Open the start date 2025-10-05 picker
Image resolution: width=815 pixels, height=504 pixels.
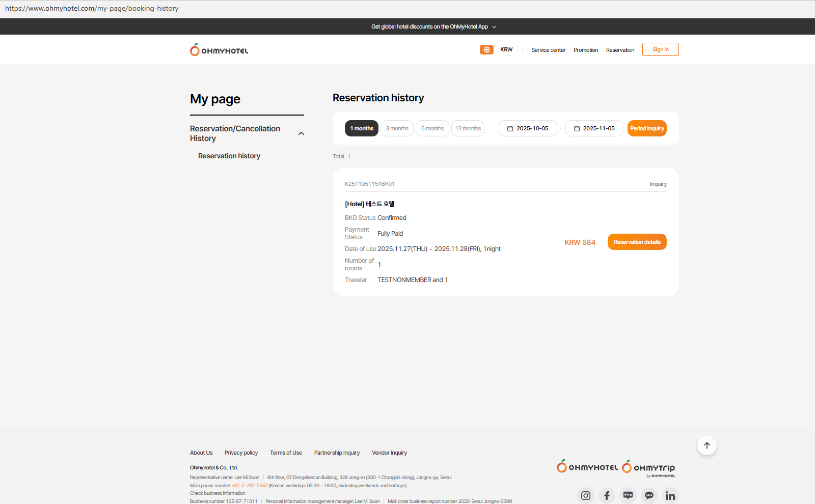pyautogui.click(x=528, y=128)
